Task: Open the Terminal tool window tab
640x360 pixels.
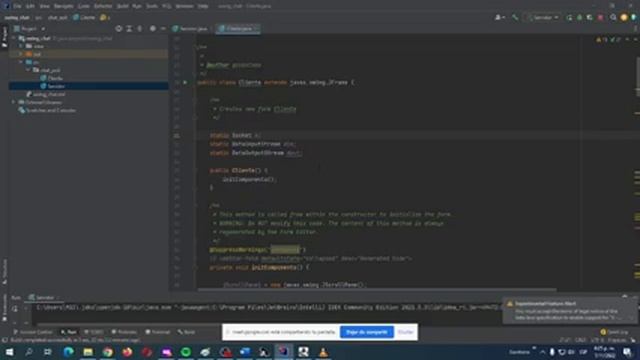Action: pyautogui.click(x=158, y=332)
